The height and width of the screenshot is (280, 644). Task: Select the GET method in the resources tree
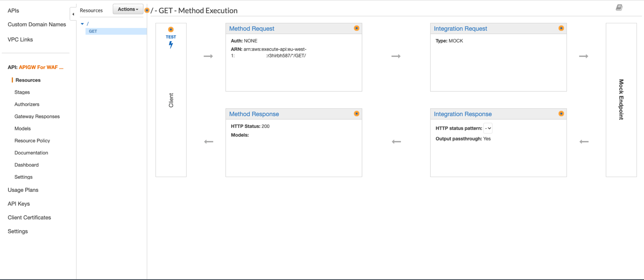[x=93, y=31]
